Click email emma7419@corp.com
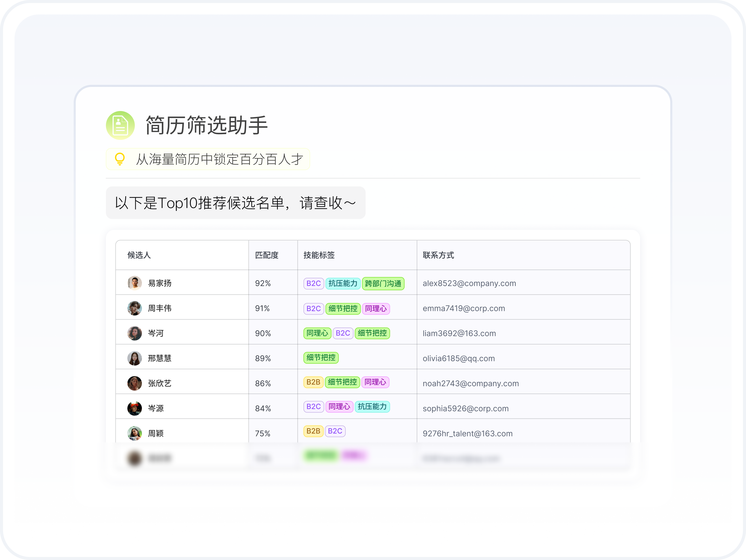Screen dimensions: 746x560 (x=464, y=308)
